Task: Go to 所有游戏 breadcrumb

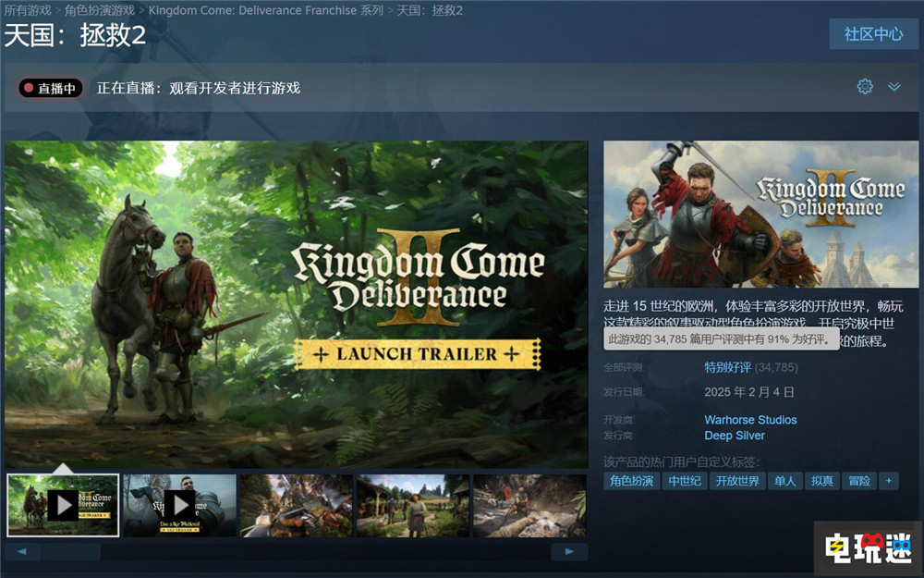Action: coord(28,10)
